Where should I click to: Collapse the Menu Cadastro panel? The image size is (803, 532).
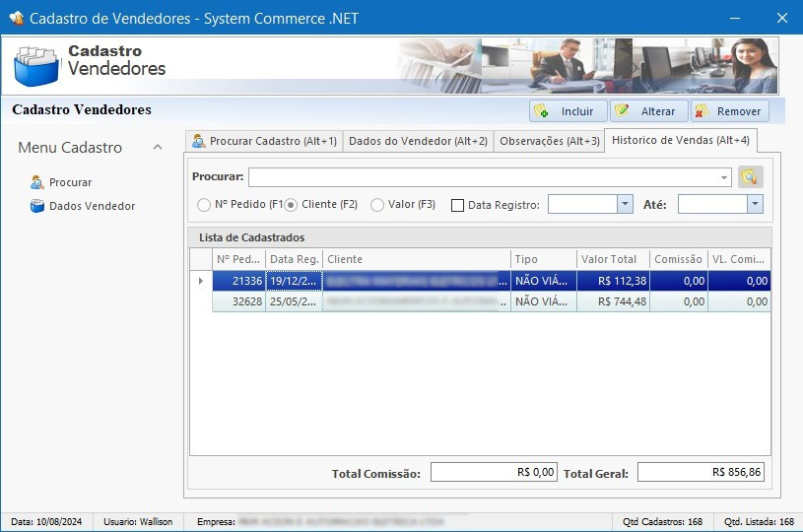tap(158, 148)
